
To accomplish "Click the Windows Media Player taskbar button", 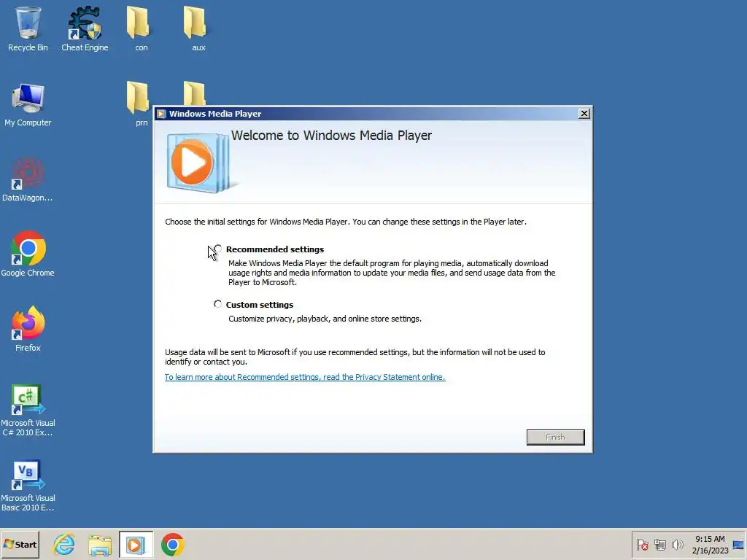I will [136, 544].
